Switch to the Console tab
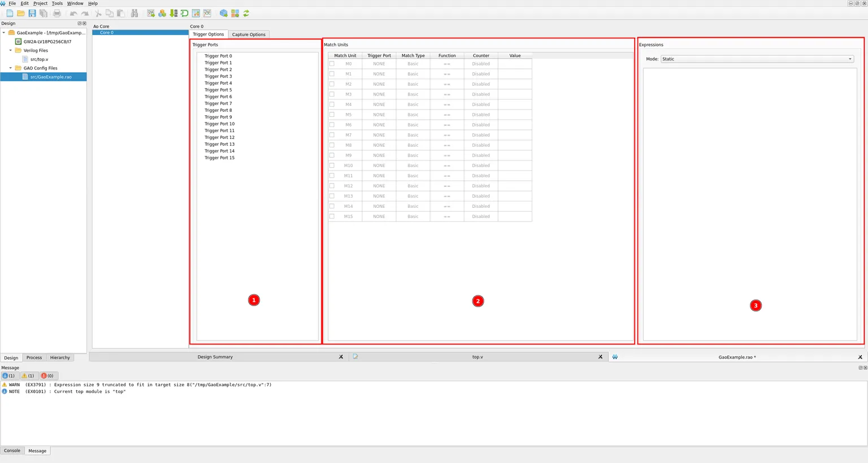 pyautogui.click(x=12, y=451)
